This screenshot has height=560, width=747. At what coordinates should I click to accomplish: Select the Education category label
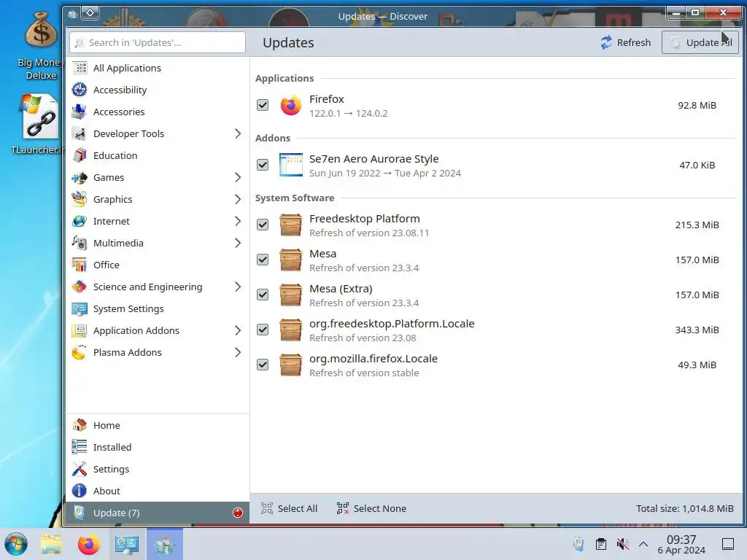click(115, 155)
